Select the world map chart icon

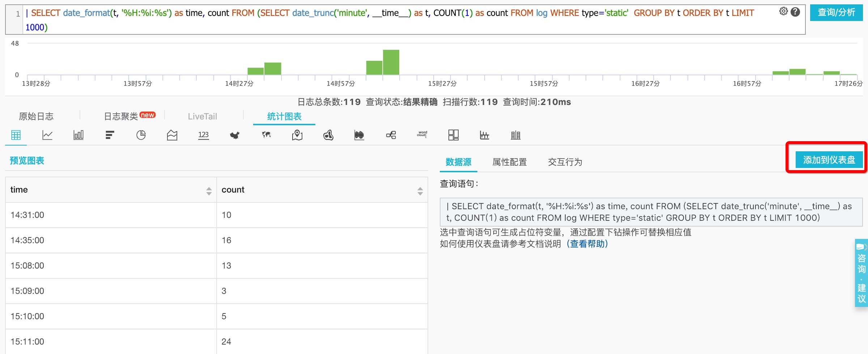click(x=266, y=135)
